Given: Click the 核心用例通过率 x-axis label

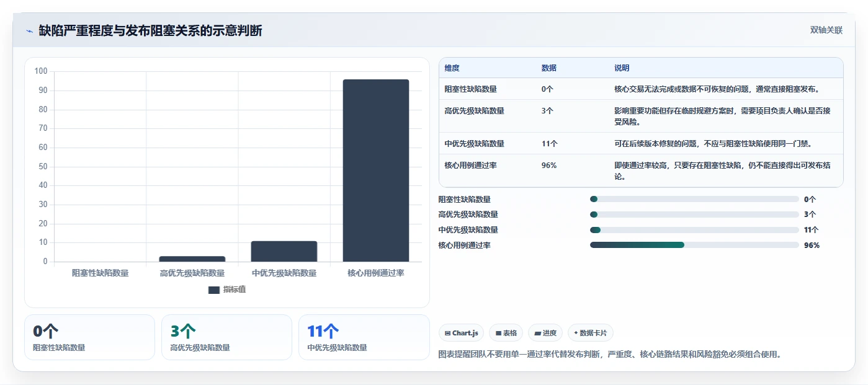Looking at the screenshot, I should (x=376, y=273).
